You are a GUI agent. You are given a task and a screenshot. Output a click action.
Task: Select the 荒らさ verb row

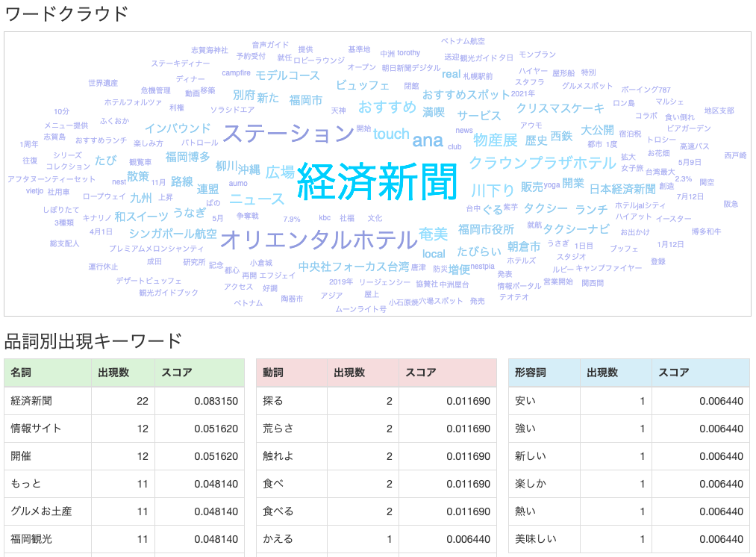point(377,429)
